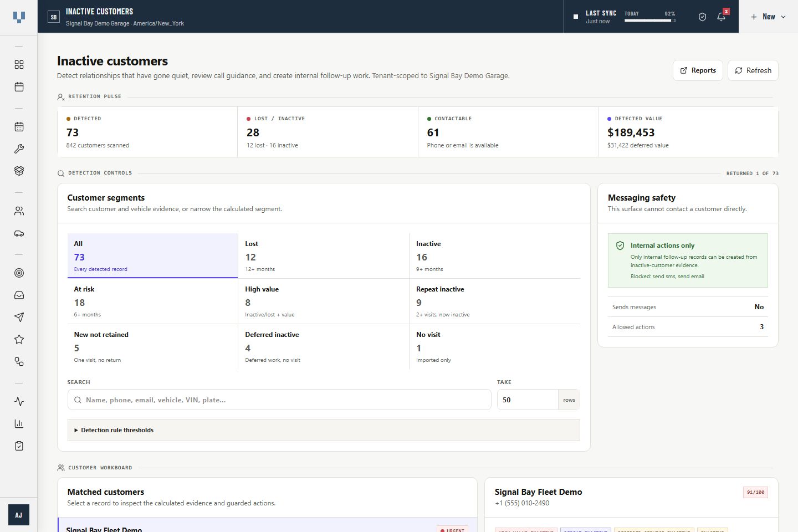Open the star icon in the sidebar

coord(19,340)
